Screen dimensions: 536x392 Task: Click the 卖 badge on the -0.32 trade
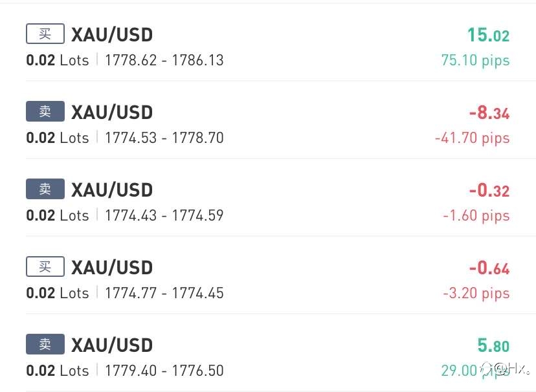[45, 188]
